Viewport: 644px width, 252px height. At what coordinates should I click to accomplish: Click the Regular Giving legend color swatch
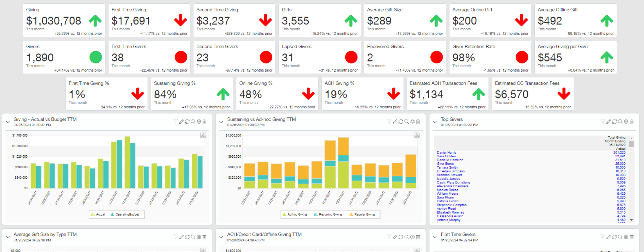tap(351, 215)
